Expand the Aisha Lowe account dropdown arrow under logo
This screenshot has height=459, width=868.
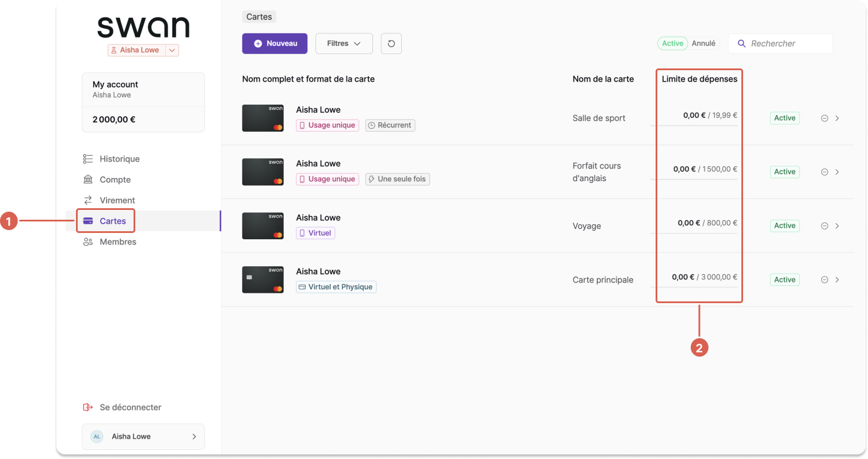172,50
